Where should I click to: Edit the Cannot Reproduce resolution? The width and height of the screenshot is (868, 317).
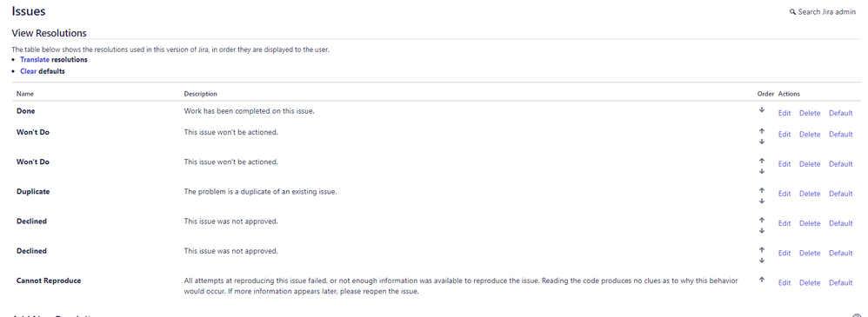[785, 283]
